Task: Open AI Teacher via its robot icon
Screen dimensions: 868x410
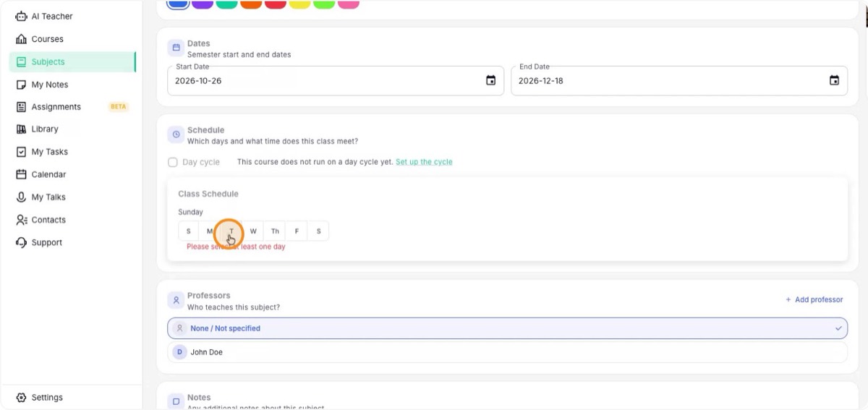Action: pos(21,16)
